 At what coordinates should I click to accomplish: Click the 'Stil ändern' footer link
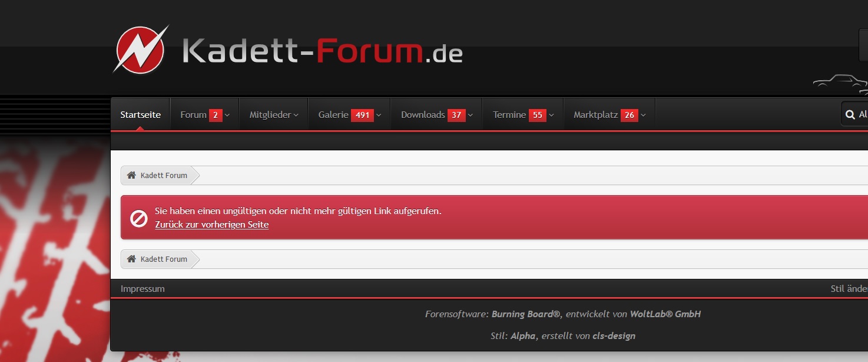[849, 289]
